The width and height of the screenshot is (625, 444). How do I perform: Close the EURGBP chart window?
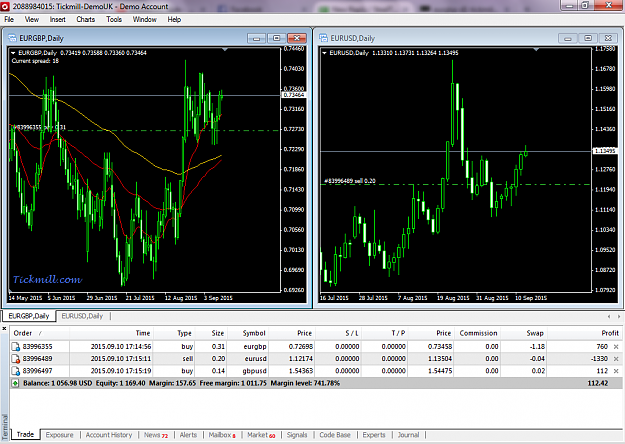pyautogui.click(x=297, y=38)
